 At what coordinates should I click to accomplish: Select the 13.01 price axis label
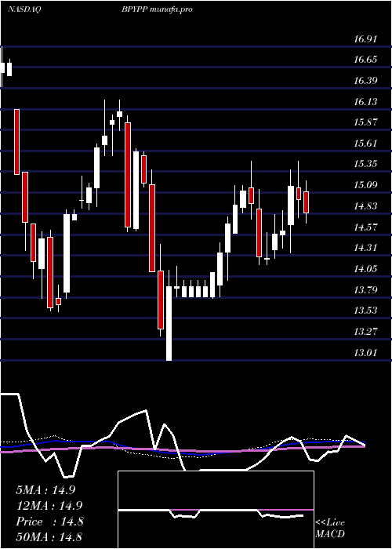365,352
